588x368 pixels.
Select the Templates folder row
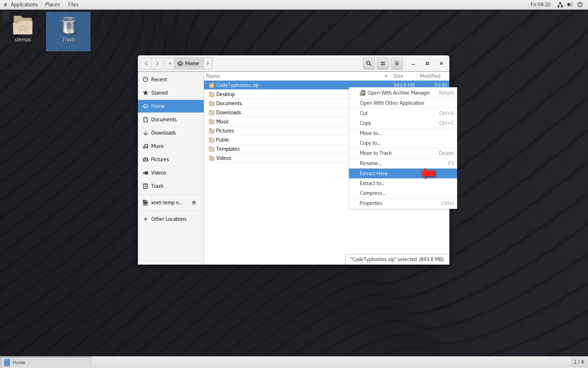point(276,149)
